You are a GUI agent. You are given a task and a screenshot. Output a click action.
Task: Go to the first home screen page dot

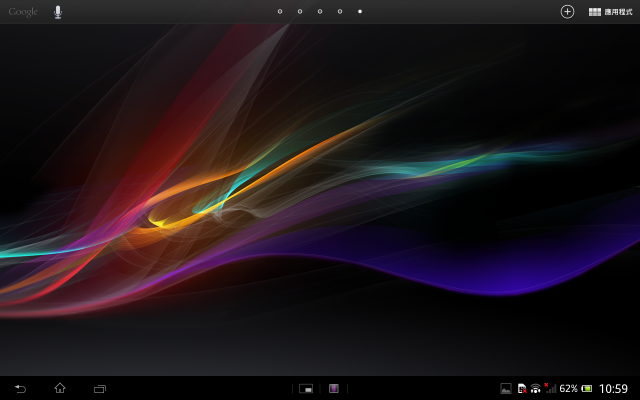(280, 11)
